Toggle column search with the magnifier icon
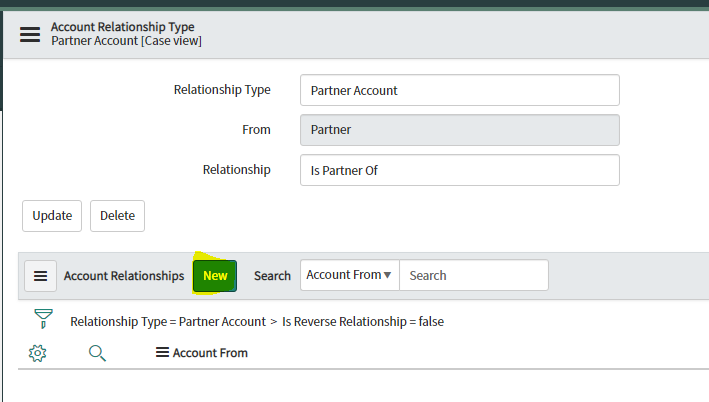The image size is (709, 402). tap(97, 352)
